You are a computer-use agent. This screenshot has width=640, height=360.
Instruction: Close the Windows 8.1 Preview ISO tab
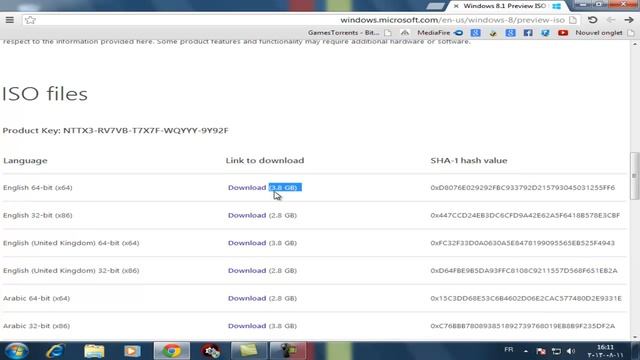click(x=456, y=6)
